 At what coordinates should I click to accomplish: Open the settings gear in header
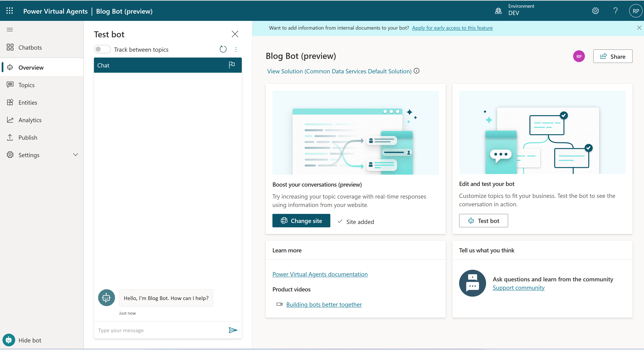pyautogui.click(x=595, y=11)
